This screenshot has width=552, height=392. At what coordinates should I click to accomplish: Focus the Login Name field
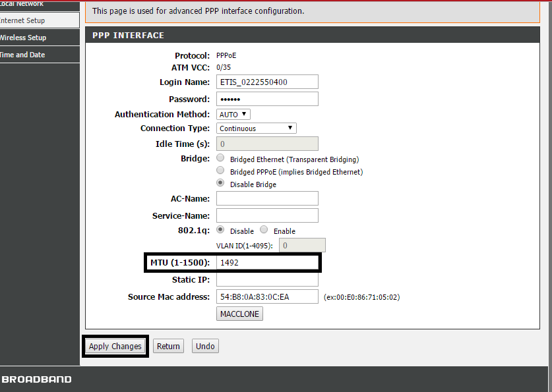pyautogui.click(x=267, y=82)
